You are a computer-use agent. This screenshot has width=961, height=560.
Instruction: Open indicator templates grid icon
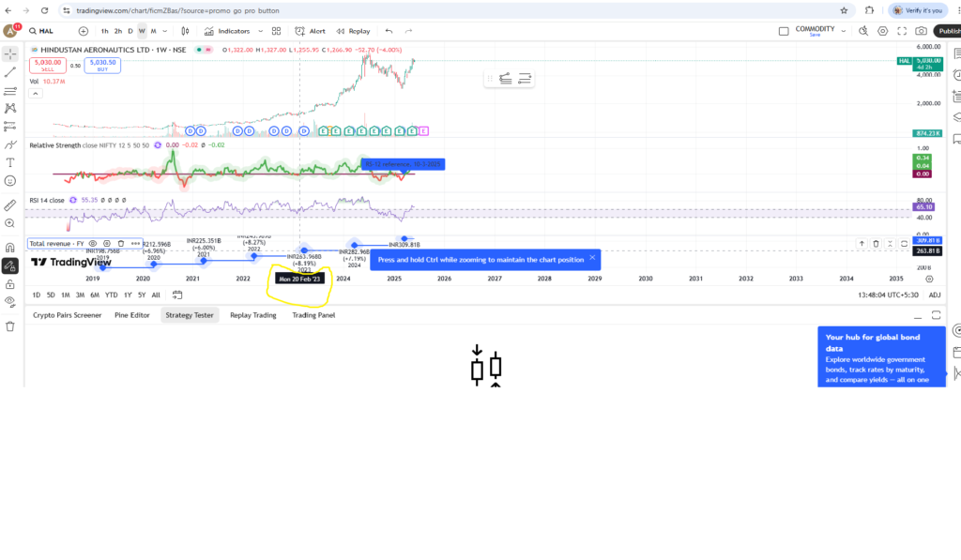coord(277,31)
